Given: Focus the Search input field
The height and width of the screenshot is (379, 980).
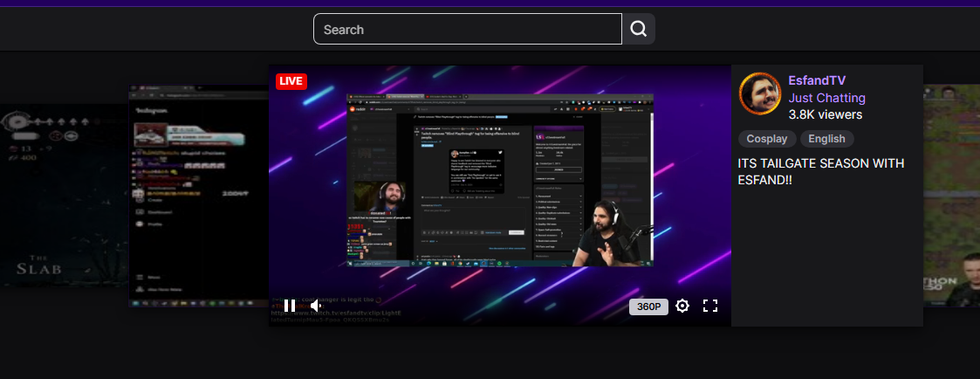Looking at the screenshot, I should click(x=468, y=29).
